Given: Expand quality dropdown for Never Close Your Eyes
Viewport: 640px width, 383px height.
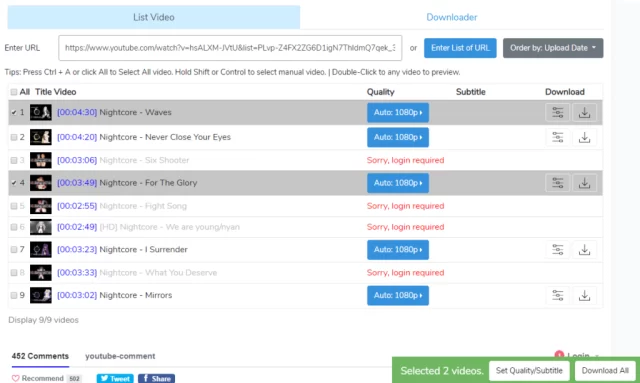Looking at the screenshot, I should click(x=398, y=137).
